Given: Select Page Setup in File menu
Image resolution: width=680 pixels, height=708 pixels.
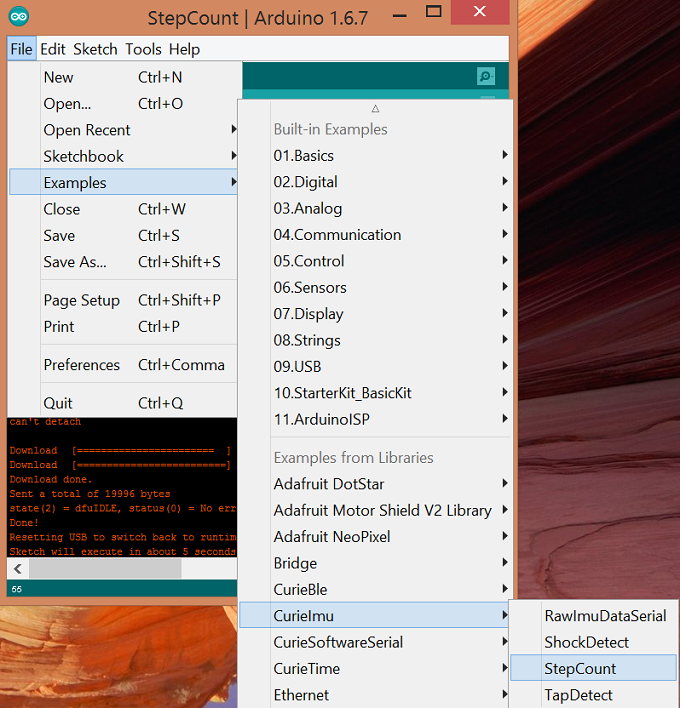Looking at the screenshot, I should pos(123,300).
